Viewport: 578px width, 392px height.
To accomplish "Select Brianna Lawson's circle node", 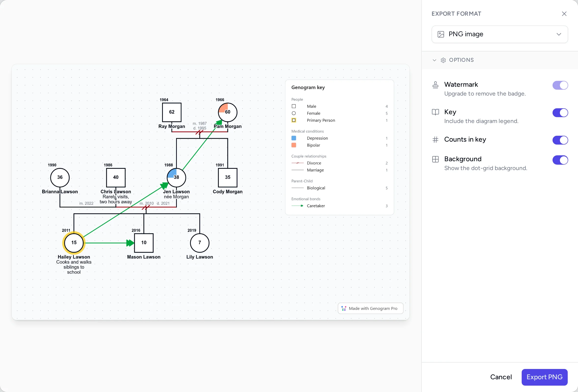I will (60, 177).
